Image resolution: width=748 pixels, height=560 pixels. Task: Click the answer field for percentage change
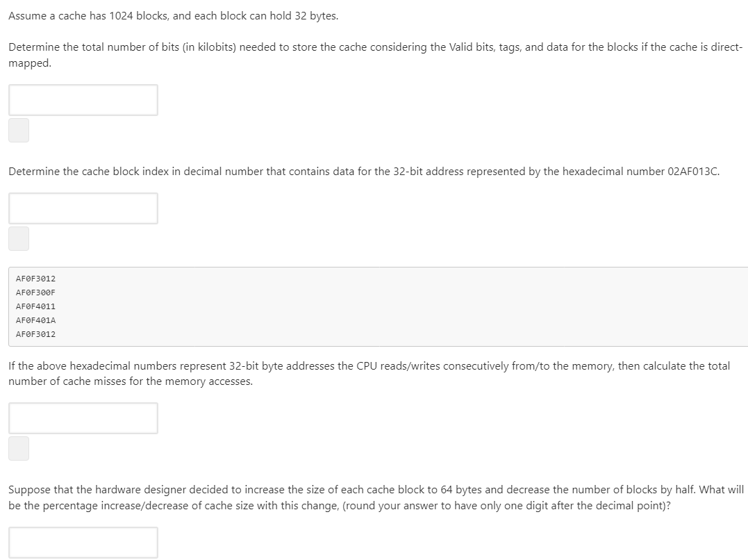pyautogui.click(x=83, y=542)
